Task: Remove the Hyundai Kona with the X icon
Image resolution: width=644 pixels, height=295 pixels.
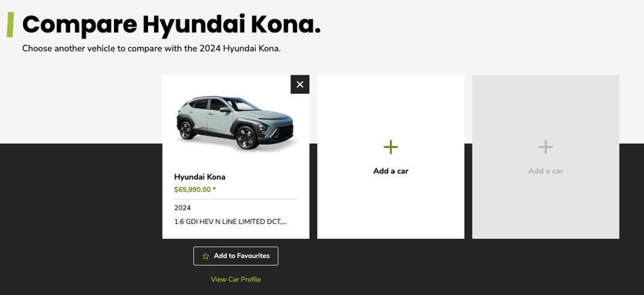Action: coord(300,84)
